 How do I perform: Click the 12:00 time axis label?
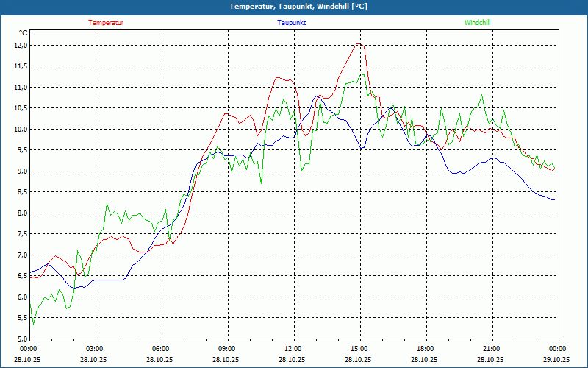coord(293,349)
